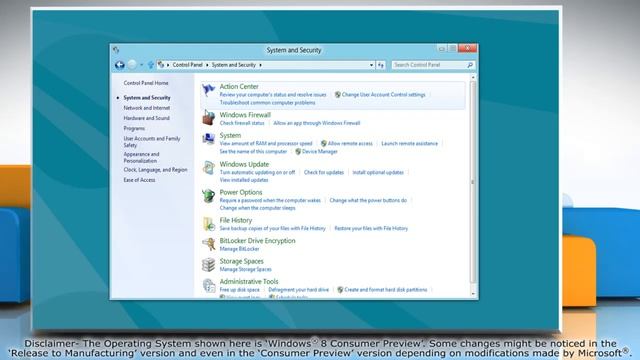Open the BitLocker Drive Encryption key icon

tap(209, 244)
